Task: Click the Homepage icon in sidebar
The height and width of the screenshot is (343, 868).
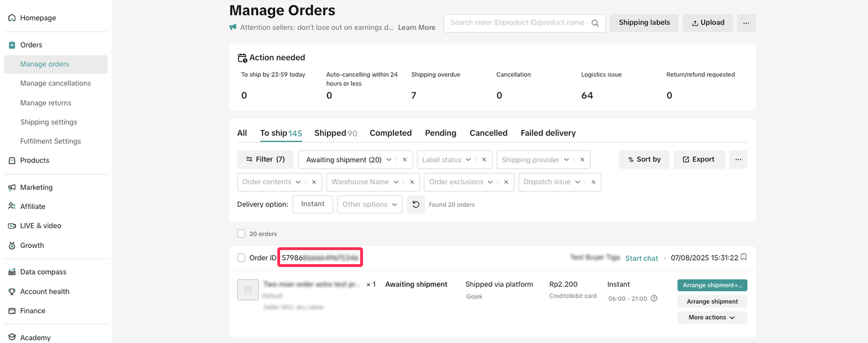Action: 12,17
